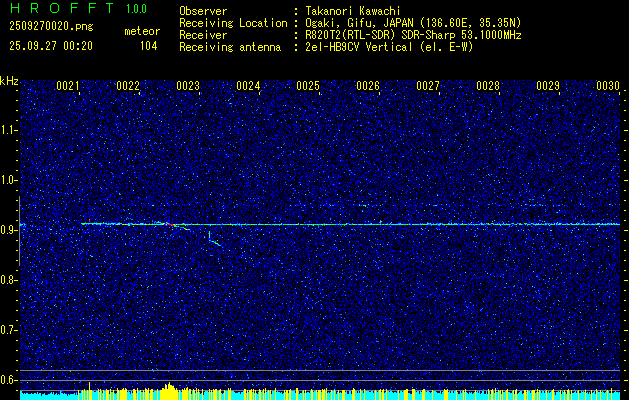This screenshot has width=629, height=400.
Task: Click the kHz axis unit label
Action: pos(9,81)
